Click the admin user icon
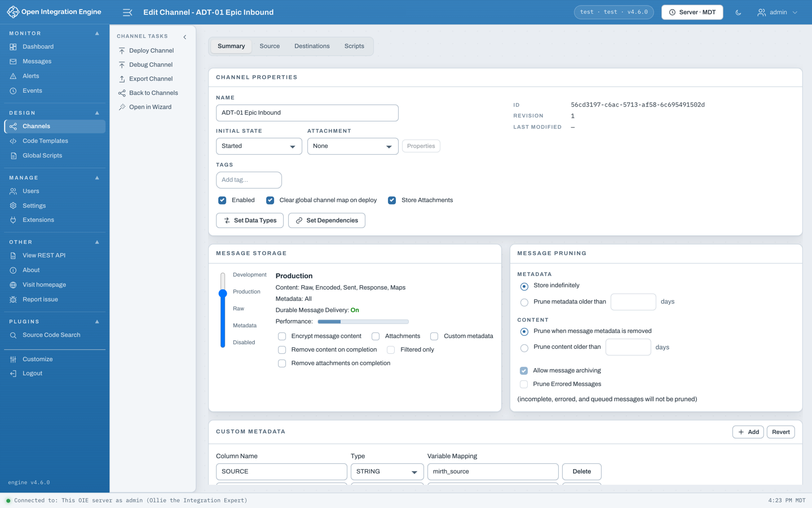 (761, 12)
